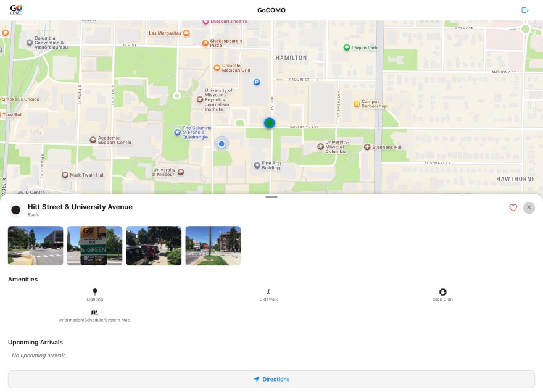Select Chipotle Mexican Grill map pin
This screenshot has height=392, width=543.
click(x=217, y=67)
